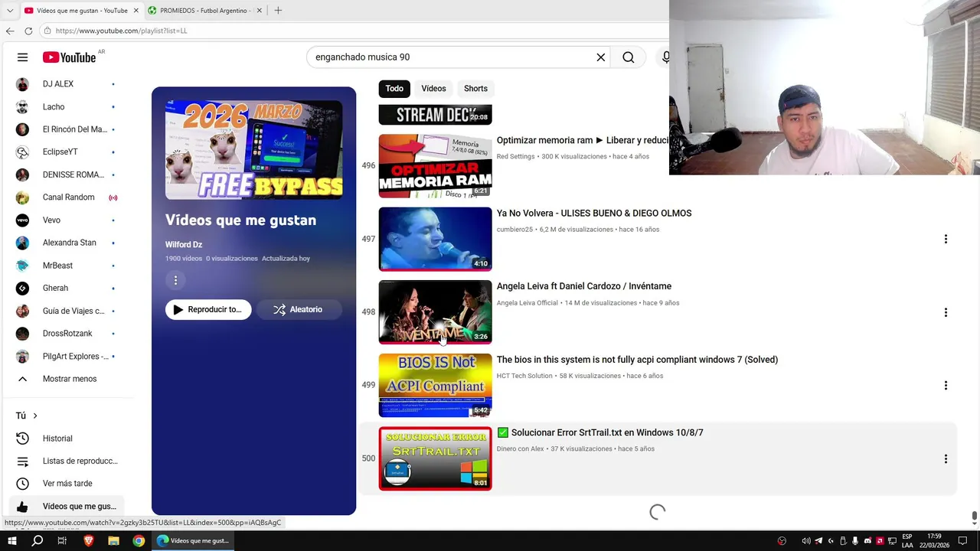Open the 'Angela Leiva Official' channel link
Image resolution: width=980 pixels, height=551 pixels.
coord(528,303)
